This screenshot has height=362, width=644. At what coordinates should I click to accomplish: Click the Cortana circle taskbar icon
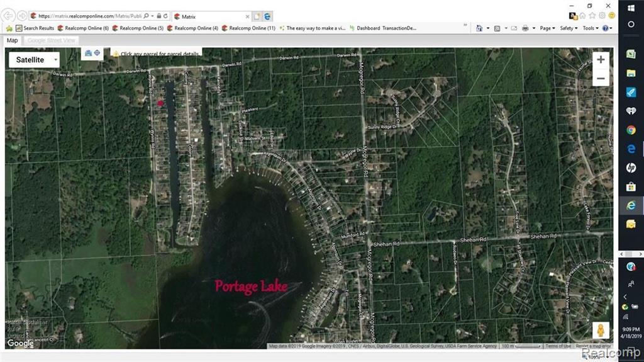click(631, 25)
